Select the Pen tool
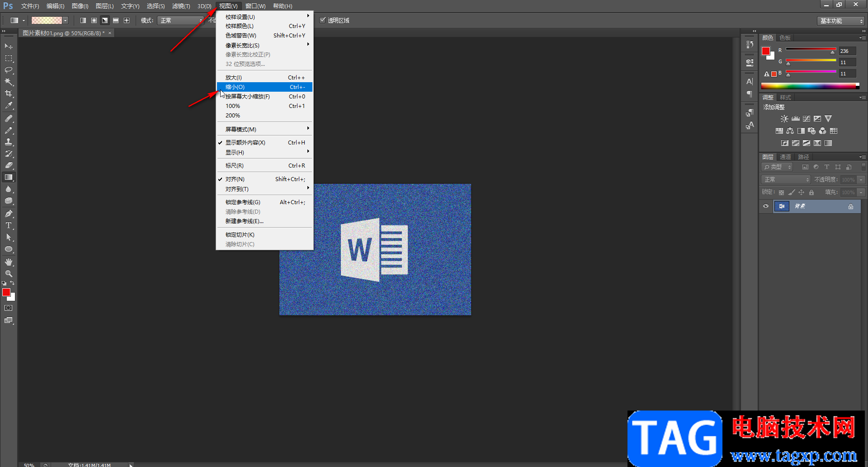Viewport: 868px width, 467px height. 9,214
